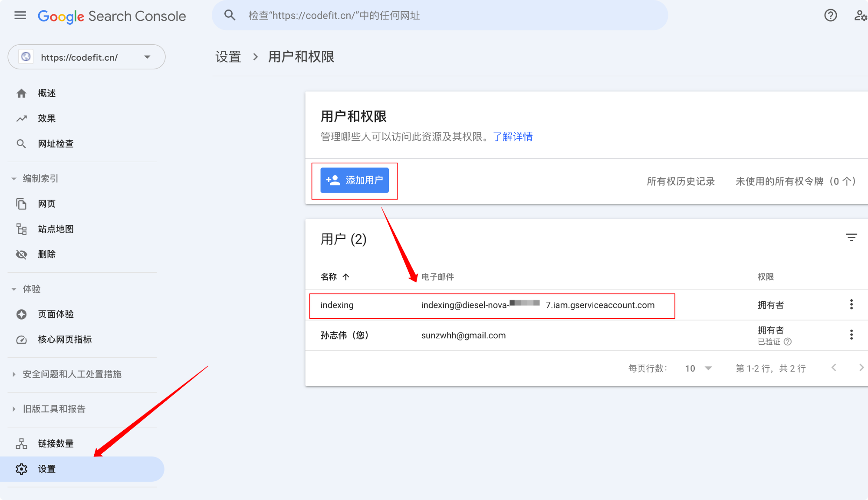Click the links network icon next to 链接数量
This screenshot has height=500, width=868.
click(x=21, y=444)
